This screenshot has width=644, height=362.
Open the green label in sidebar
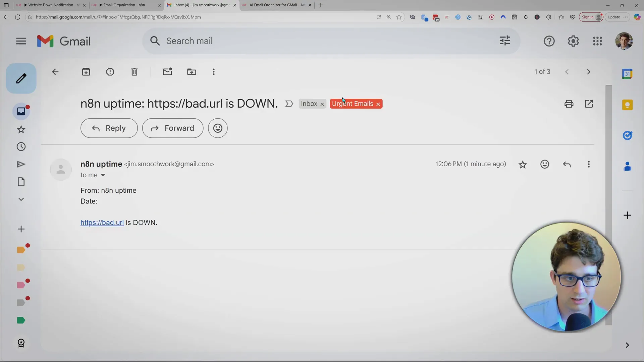coord(21,320)
